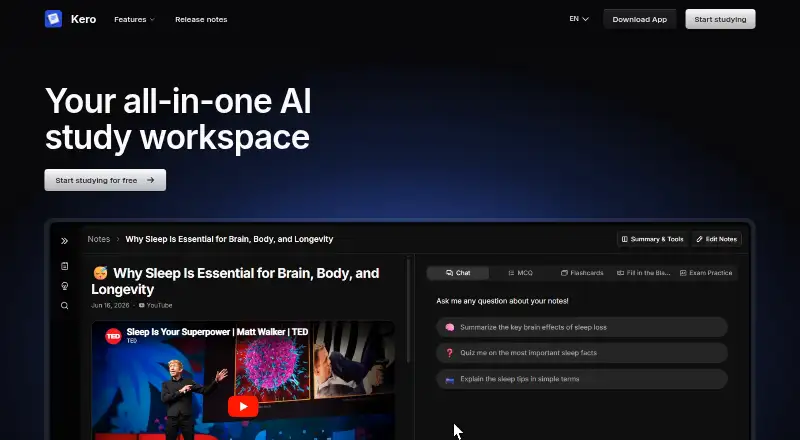Screen dimensions: 800x440
Task: Click Start studying for free button
Action: (x=105, y=180)
